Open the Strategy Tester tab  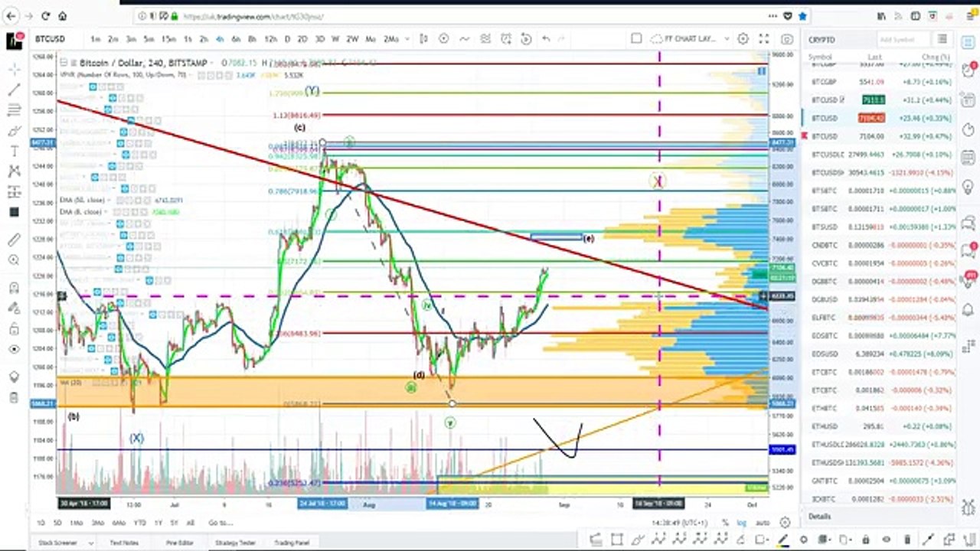[235, 543]
